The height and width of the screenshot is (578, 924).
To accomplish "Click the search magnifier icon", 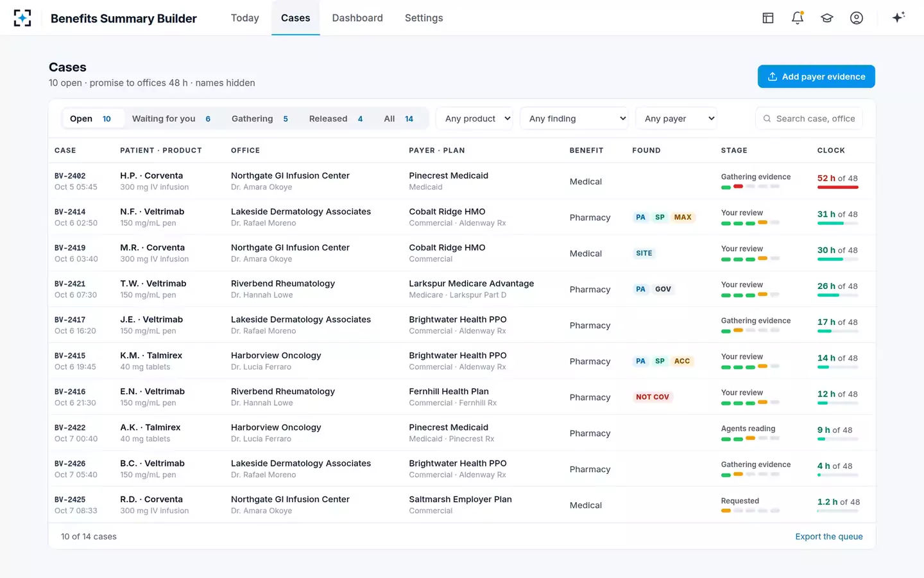I will point(767,119).
